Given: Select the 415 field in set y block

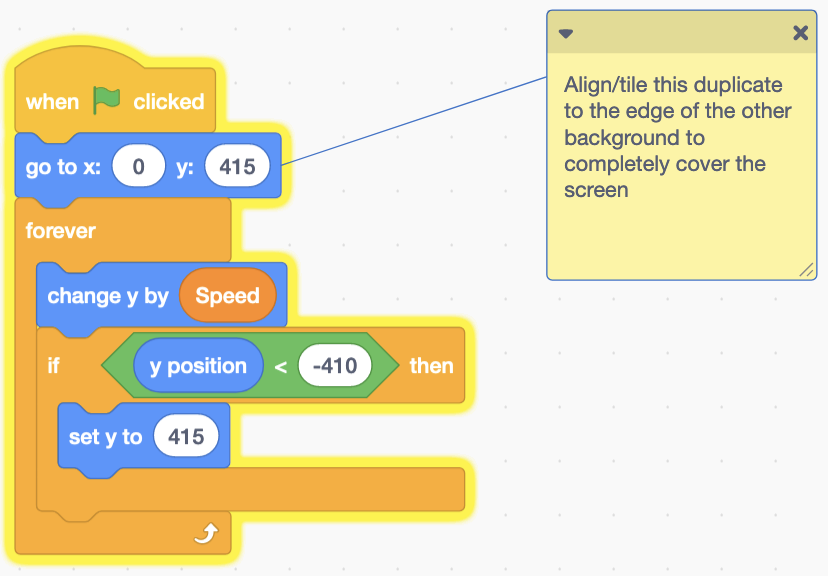Looking at the screenshot, I should [x=186, y=437].
